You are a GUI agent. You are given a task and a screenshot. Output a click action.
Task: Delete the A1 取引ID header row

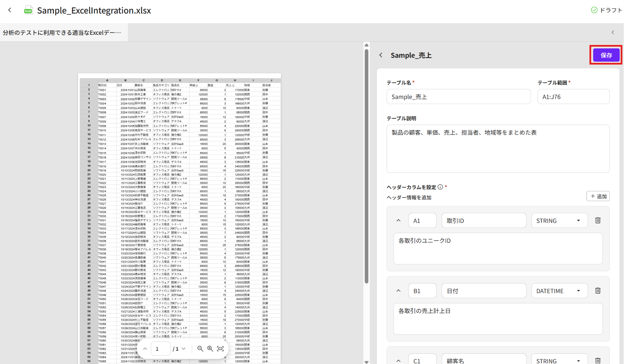click(x=597, y=220)
